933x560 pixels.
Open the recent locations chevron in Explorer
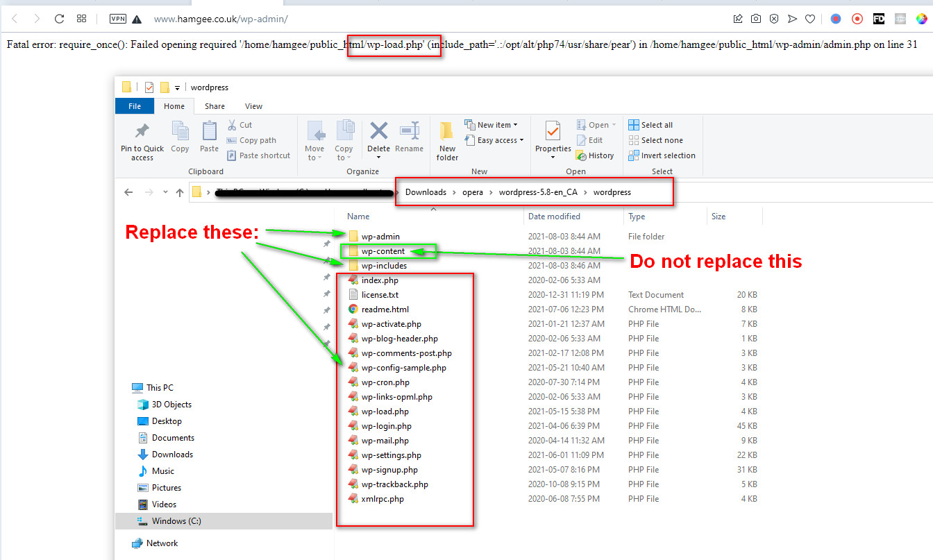pyautogui.click(x=165, y=192)
